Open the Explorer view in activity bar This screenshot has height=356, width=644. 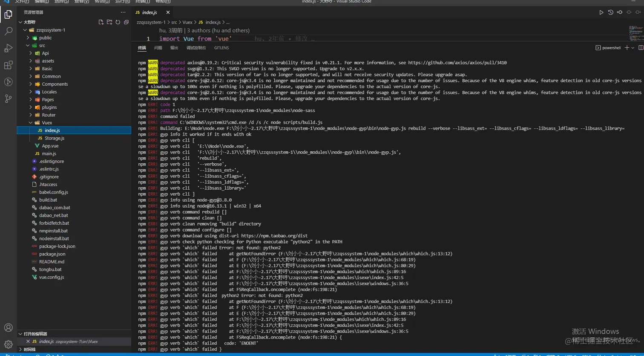[x=8, y=15]
